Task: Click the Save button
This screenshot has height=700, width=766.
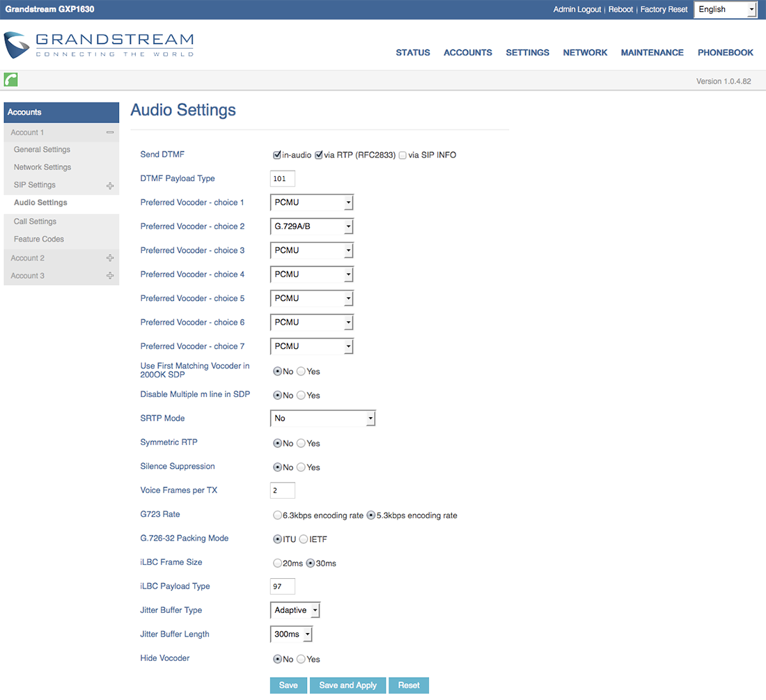Action: click(x=288, y=685)
